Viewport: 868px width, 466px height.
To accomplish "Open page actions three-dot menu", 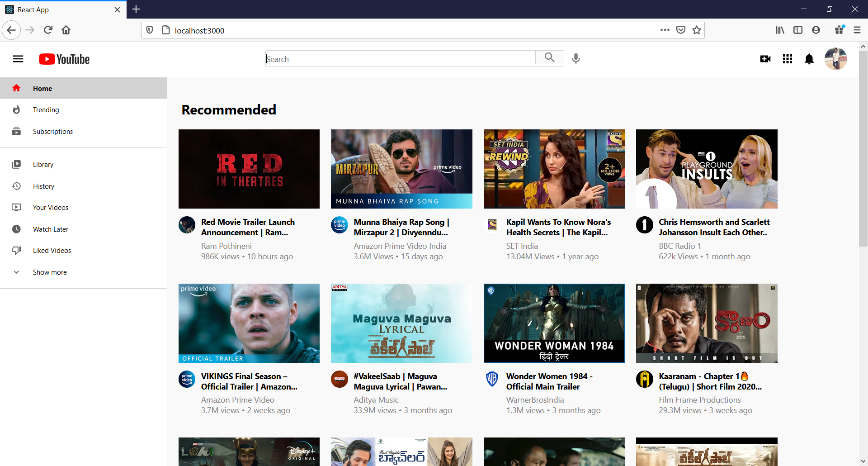I will click(x=665, y=30).
